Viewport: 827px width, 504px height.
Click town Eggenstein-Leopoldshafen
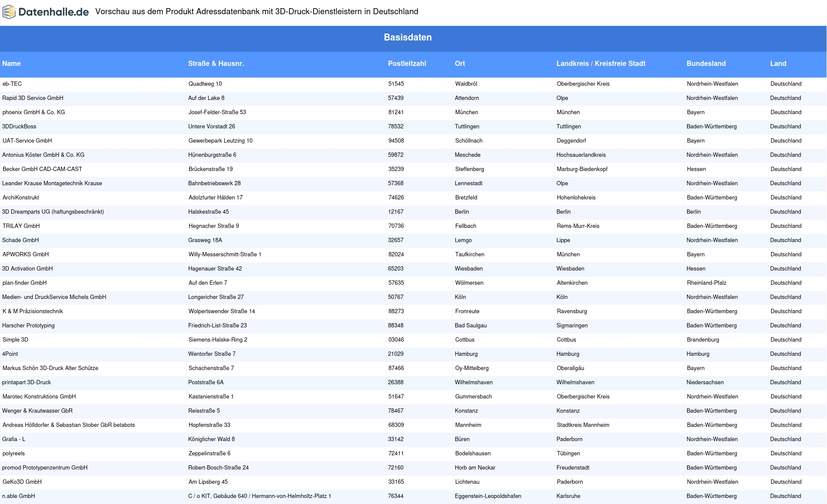[x=488, y=496]
